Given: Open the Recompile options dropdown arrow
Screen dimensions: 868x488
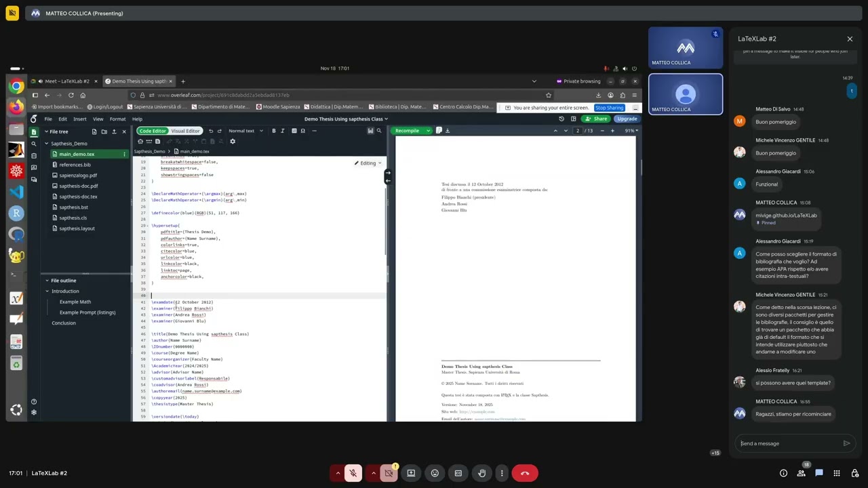Looking at the screenshot, I should click(428, 131).
